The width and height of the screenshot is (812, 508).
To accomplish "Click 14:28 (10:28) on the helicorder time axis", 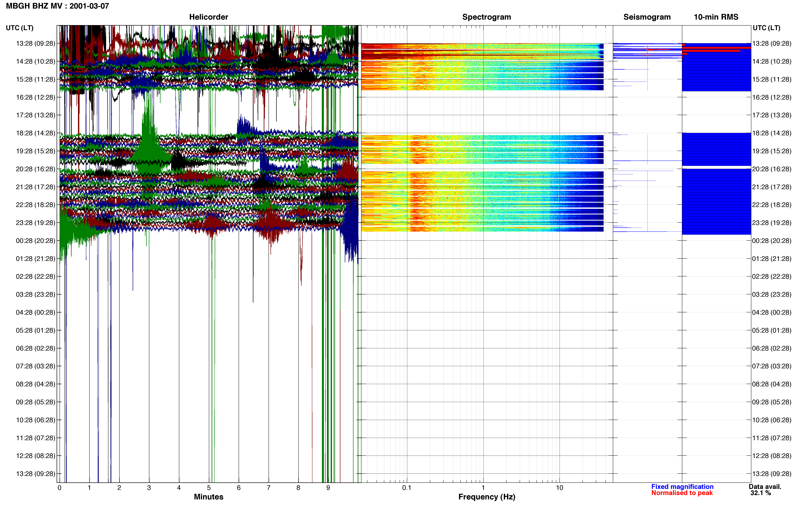I will pos(36,61).
